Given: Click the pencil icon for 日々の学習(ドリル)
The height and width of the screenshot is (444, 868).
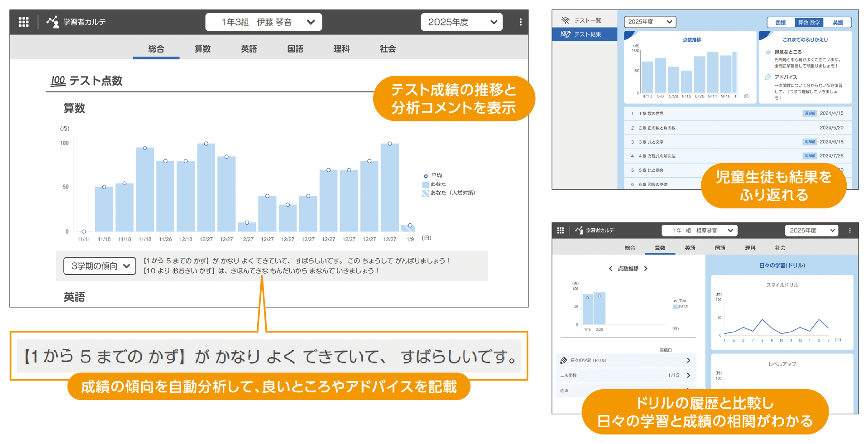Looking at the screenshot, I should coord(564,360).
